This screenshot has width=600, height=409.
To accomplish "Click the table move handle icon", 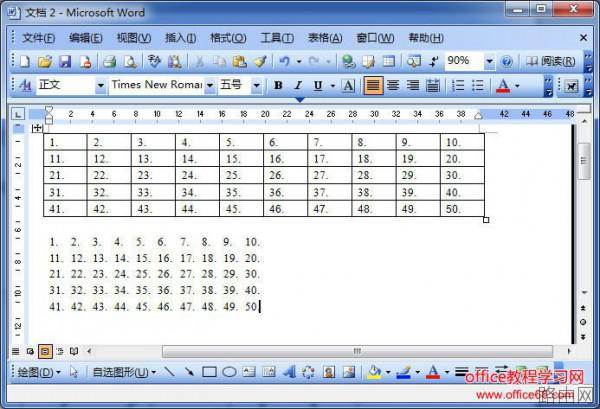I will click(37, 128).
